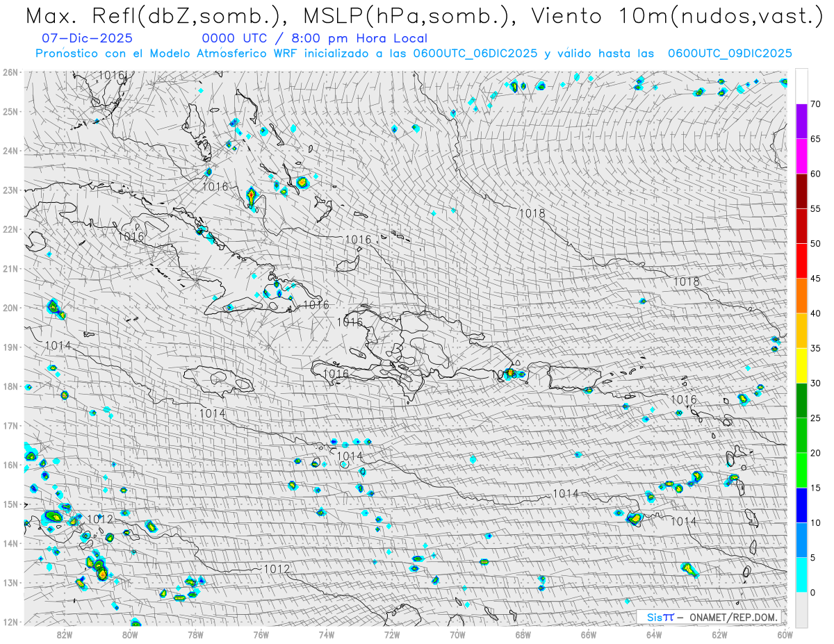Viewport: 834px width, 644px height.
Task: Click the '19N' latitude axis label
Action: 11,347
